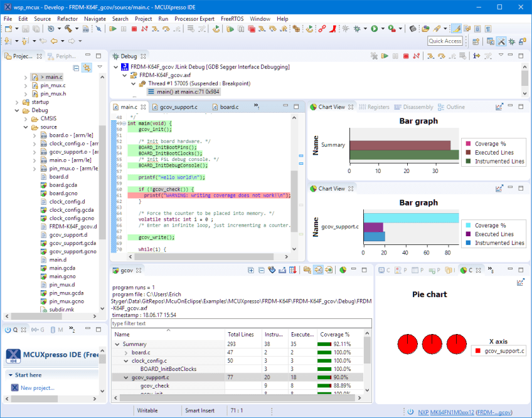The width and height of the screenshot is (532, 418).
Task: Collapse the gcov_support.c row
Action: pyautogui.click(x=126, y=377)
